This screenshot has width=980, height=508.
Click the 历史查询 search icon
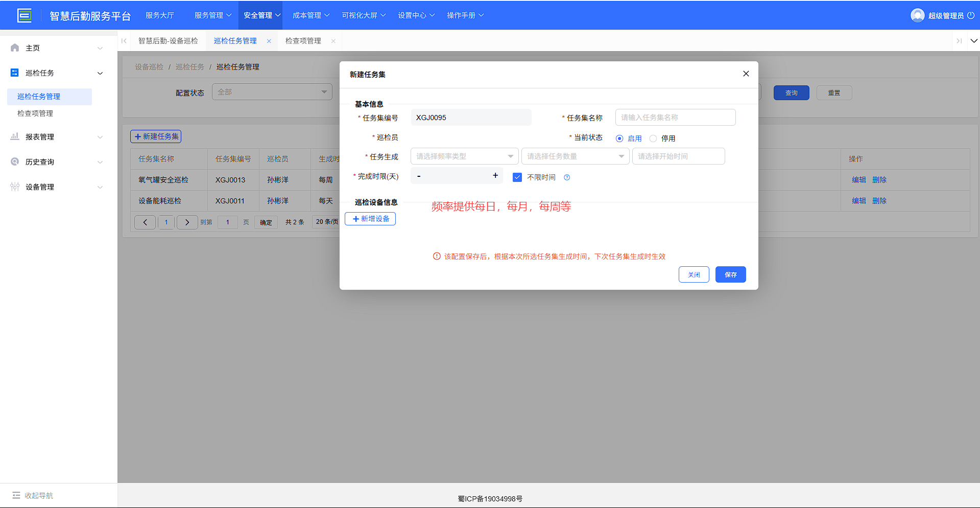[x=15, y=161]
